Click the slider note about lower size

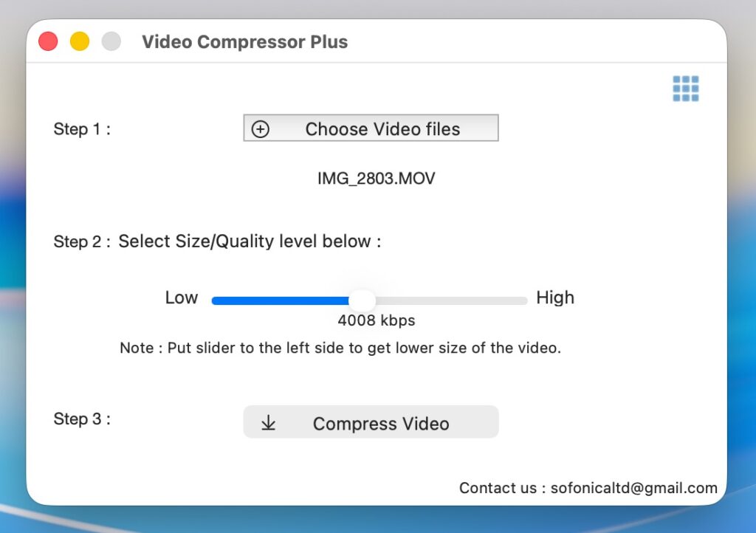(340, 348)
